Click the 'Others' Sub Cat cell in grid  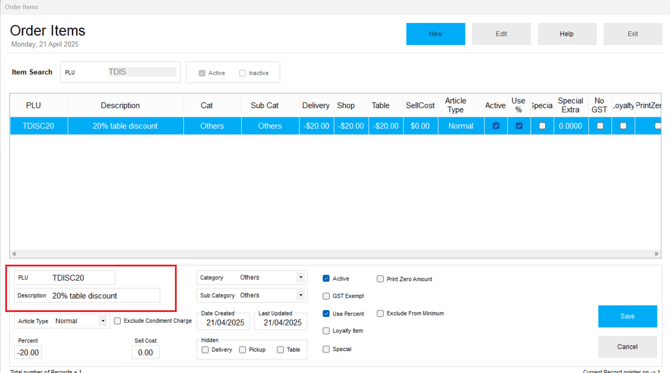(270, 126)
